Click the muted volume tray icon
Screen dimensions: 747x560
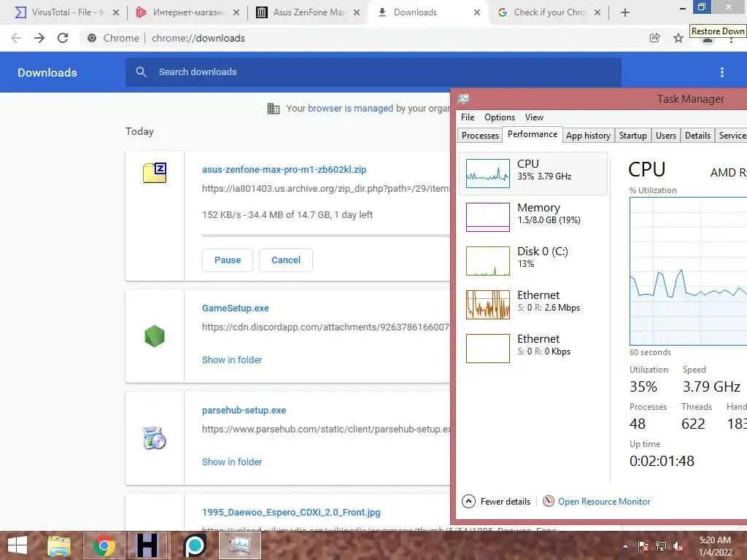click(x=678, y=546)
